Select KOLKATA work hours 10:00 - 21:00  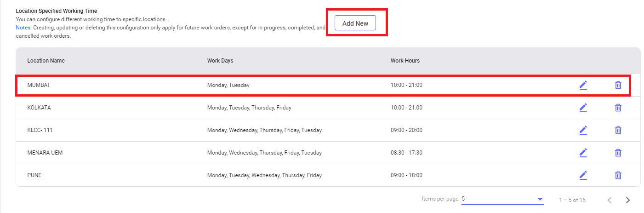406,108
